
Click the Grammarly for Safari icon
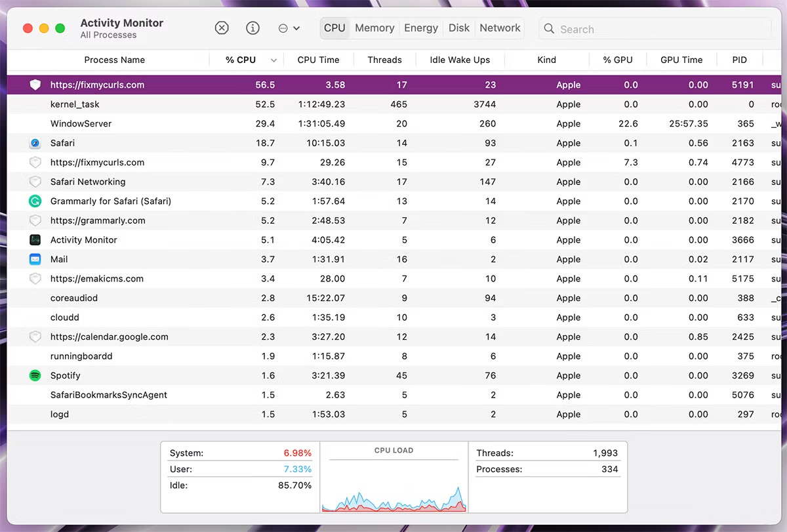coord(35,201)
